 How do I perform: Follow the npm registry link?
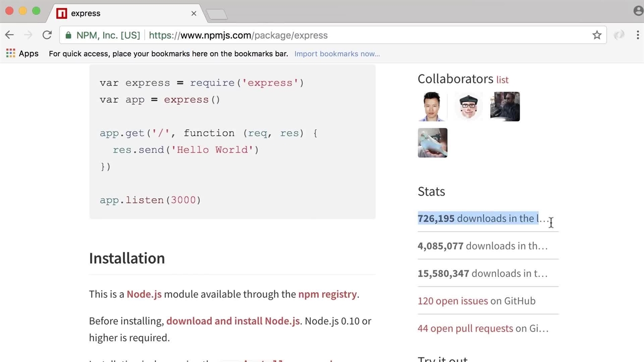[x=327, y=294]
